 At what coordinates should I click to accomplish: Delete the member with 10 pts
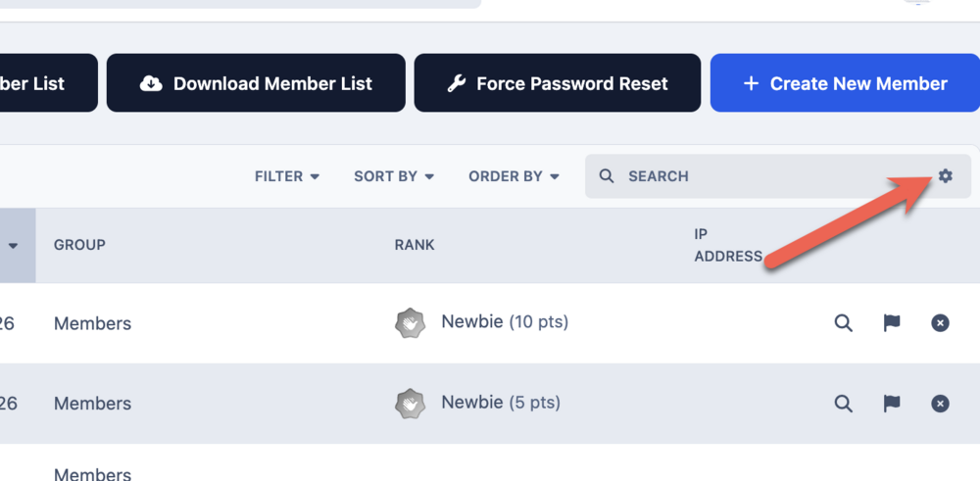pos(940,323)
